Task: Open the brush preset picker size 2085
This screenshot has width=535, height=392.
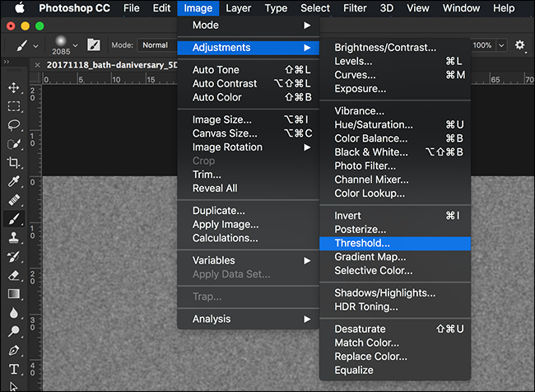Action: point(64,44)
